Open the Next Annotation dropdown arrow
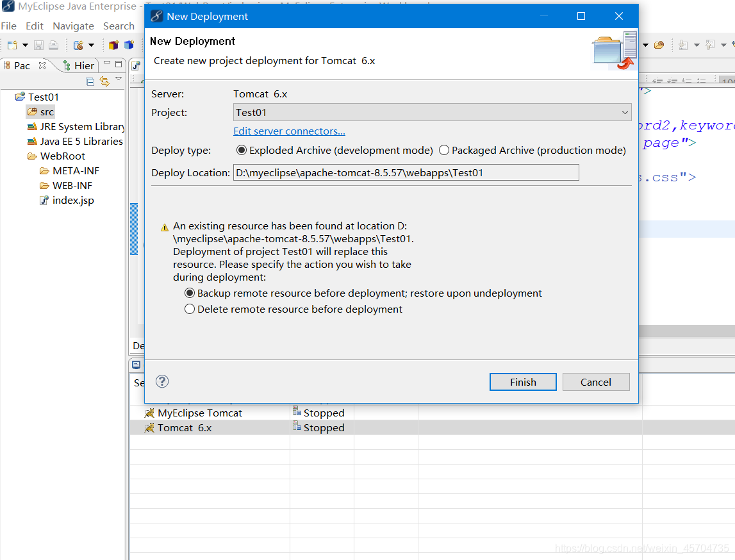Image resolution: width=735 pixels, height=560 pixels. (x=697, y=45)
